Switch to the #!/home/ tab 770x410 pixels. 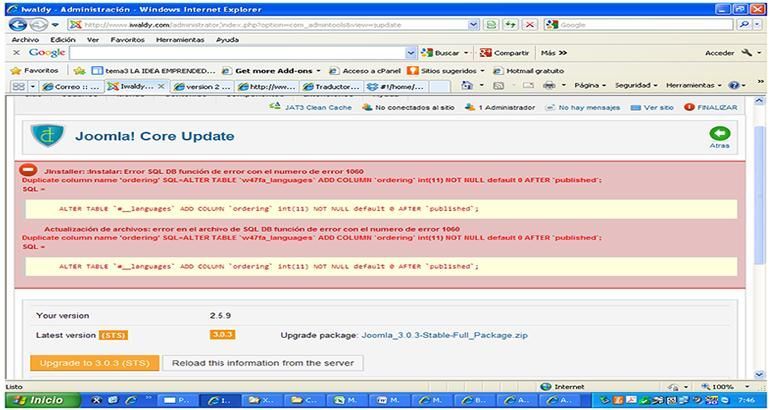pos(396,86)
